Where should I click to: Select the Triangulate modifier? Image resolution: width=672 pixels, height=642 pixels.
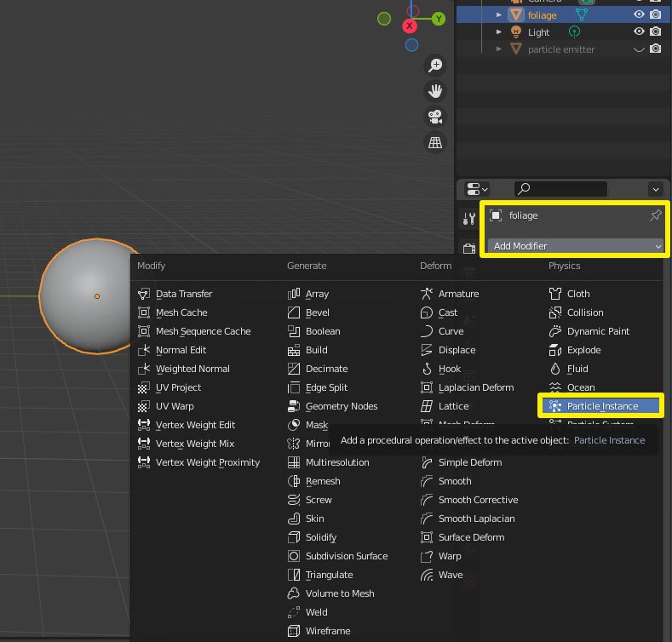click(320, 575)
